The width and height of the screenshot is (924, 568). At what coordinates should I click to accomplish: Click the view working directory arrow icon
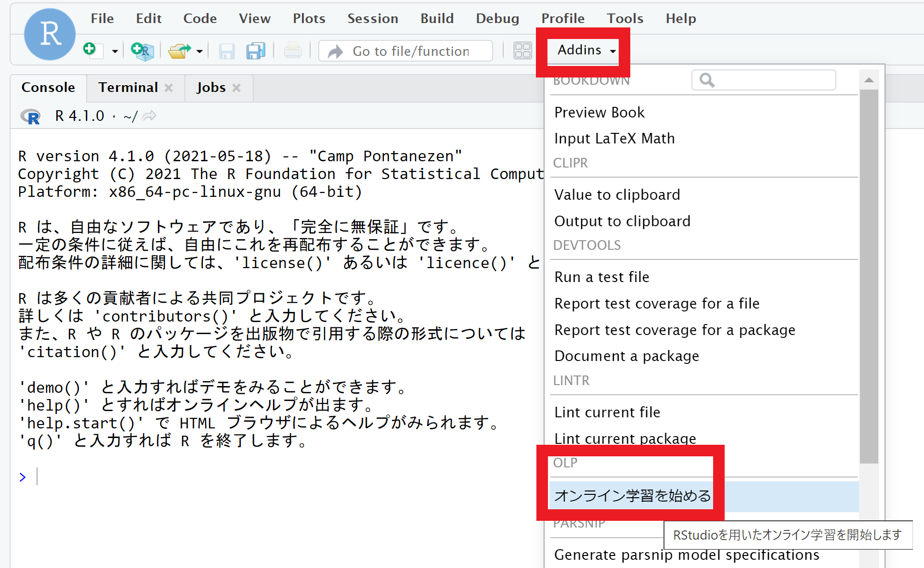149,116
